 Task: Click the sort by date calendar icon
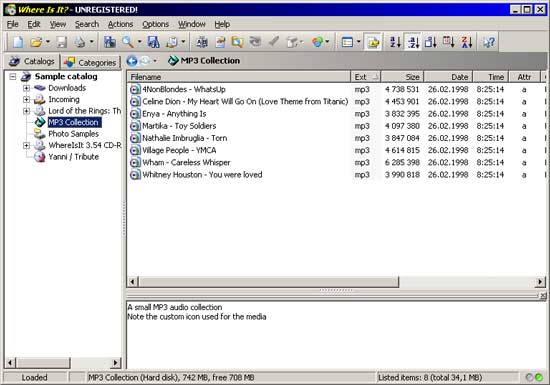click(x=449, y=42)
